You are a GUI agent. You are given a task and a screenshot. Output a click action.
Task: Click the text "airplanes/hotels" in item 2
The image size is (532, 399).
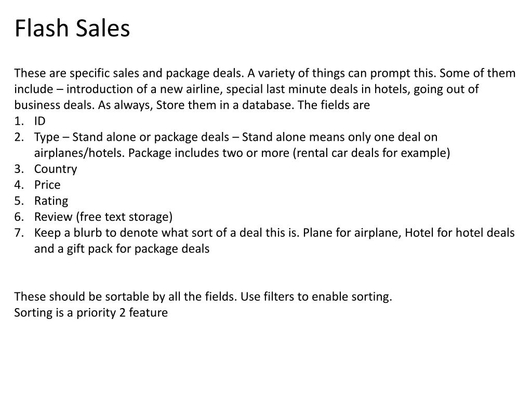click(x=79, y=153)
